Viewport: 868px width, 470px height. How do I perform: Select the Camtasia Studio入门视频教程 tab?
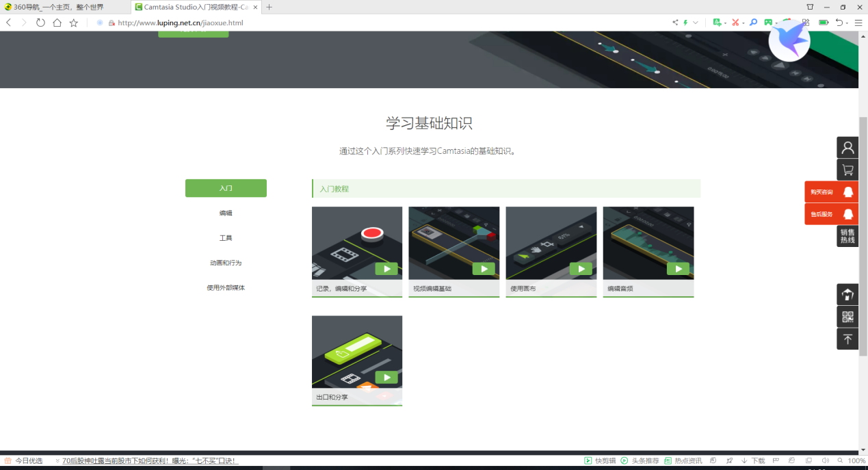[196, 7]
